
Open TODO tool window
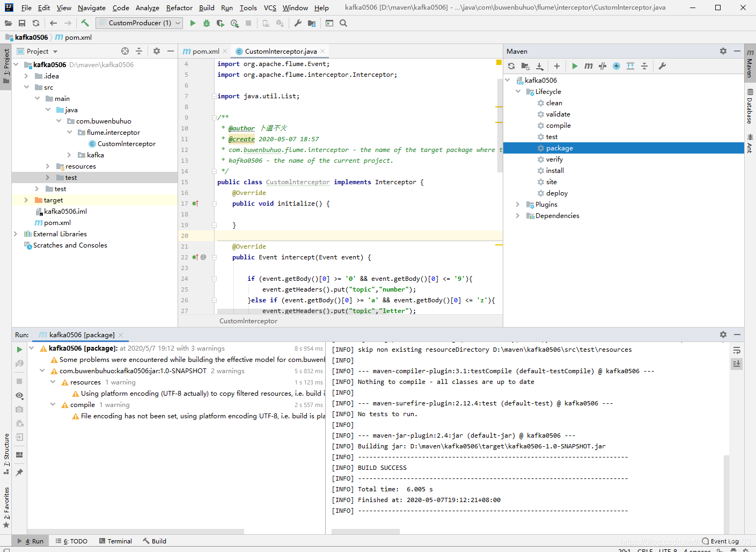coord(71,541)
